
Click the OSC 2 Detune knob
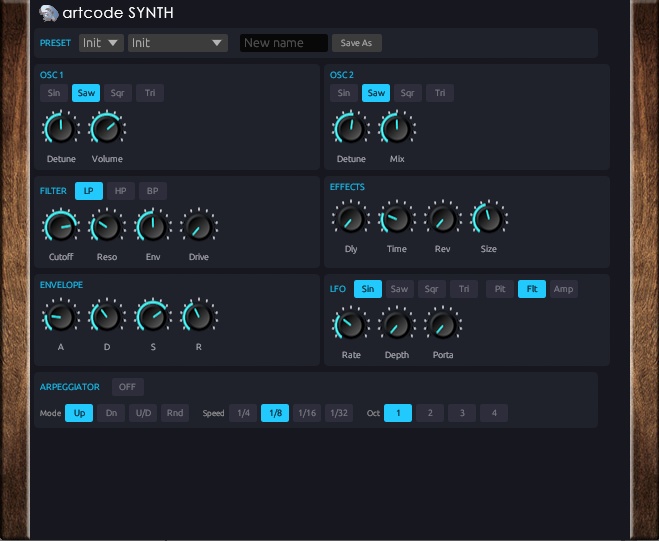pos(351,128)
